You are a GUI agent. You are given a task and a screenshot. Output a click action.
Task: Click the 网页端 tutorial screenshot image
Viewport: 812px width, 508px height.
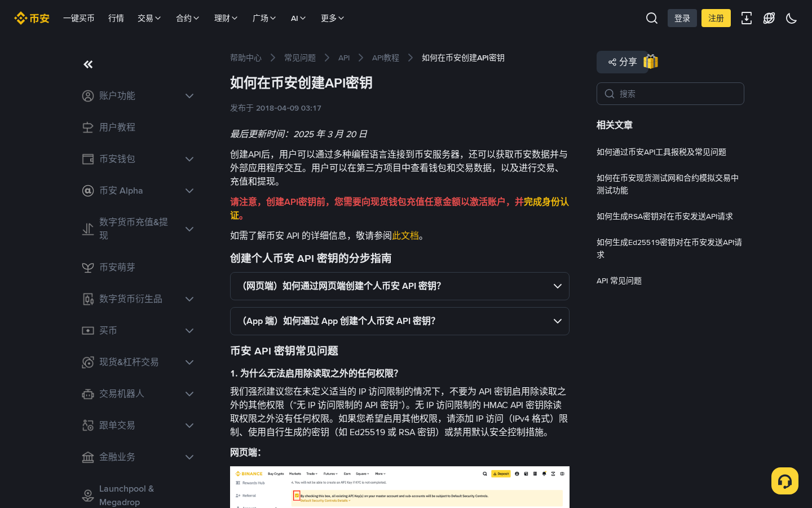pyautogui.click(x=400, y=487)
